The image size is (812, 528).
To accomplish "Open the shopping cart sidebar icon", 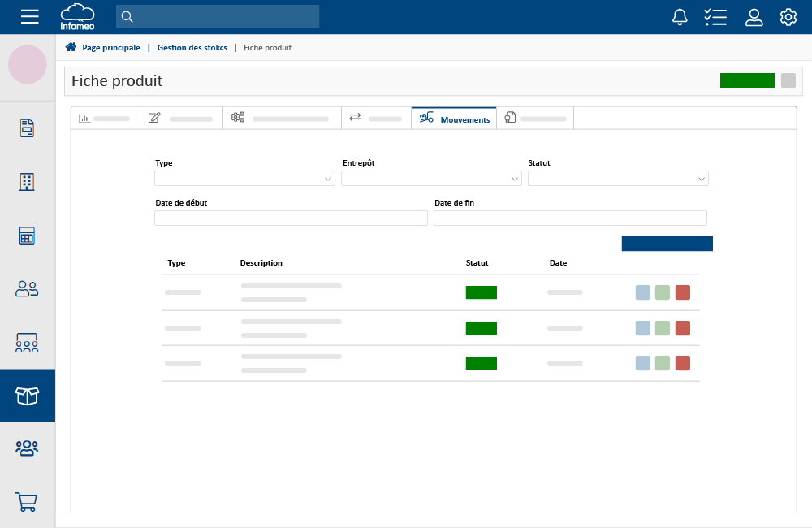I will point(28,501).
